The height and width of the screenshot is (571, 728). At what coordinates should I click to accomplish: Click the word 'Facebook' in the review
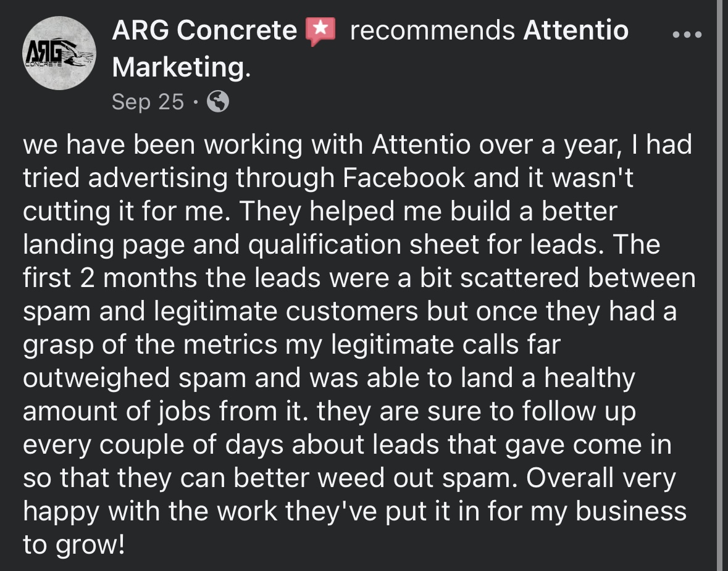pos(404,178)
